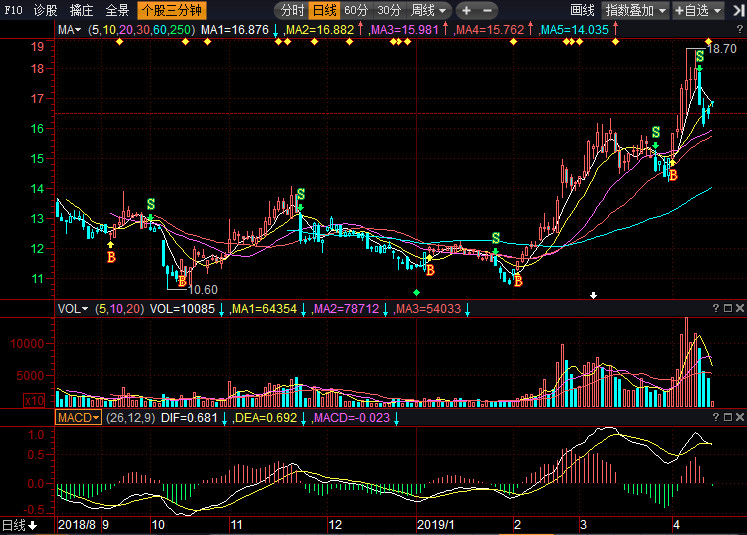Open the MACD indicator selector dropdown
The height and width of the screenshot is (535, 747).
pyautogui.click(x=78, y=417)
